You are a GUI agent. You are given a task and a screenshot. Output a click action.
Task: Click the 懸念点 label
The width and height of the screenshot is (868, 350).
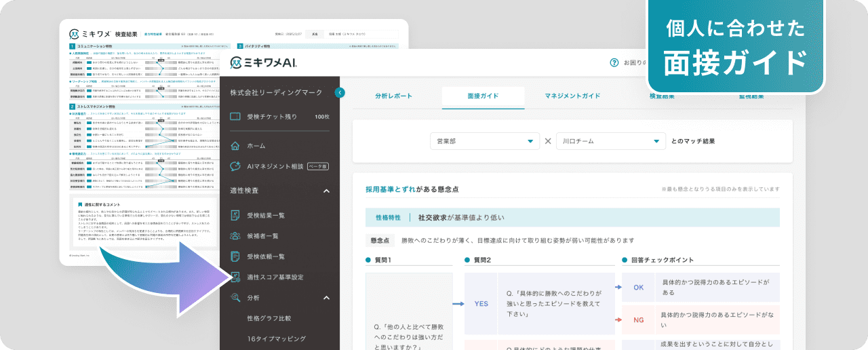380,240
